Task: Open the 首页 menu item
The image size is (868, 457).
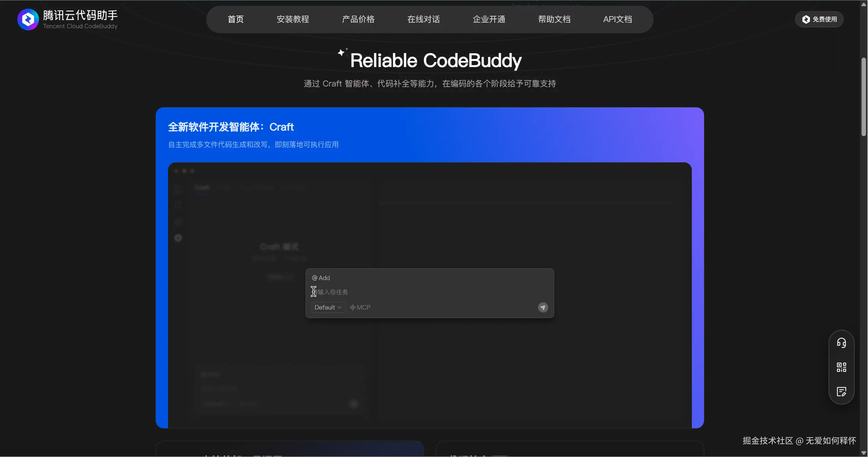Action: pos(235,19)
